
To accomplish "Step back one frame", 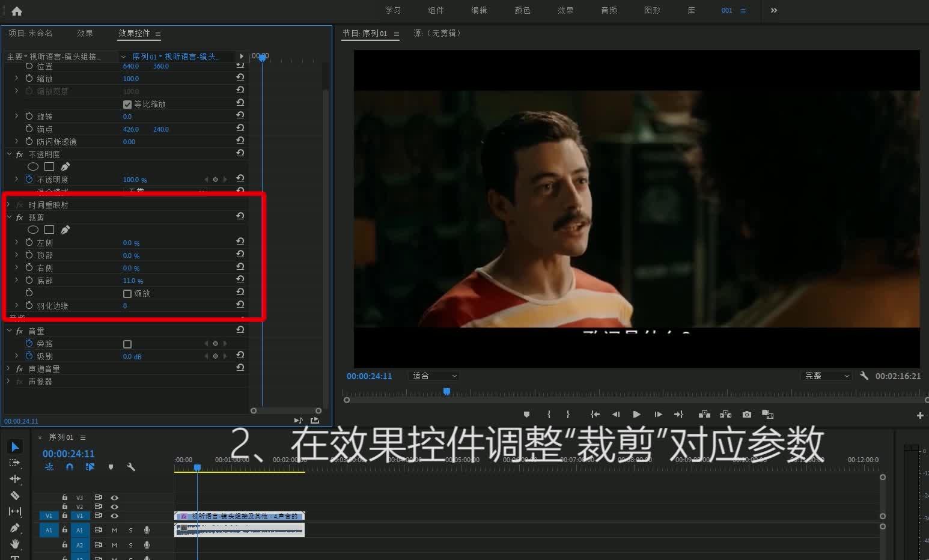I will coord(616,414).
